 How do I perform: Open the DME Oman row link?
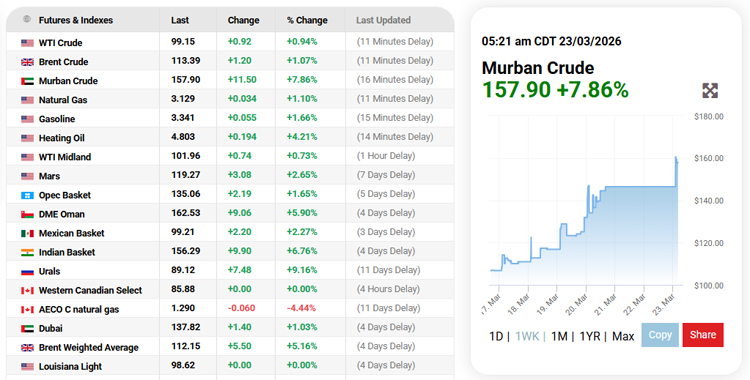[x=61, y=214]
